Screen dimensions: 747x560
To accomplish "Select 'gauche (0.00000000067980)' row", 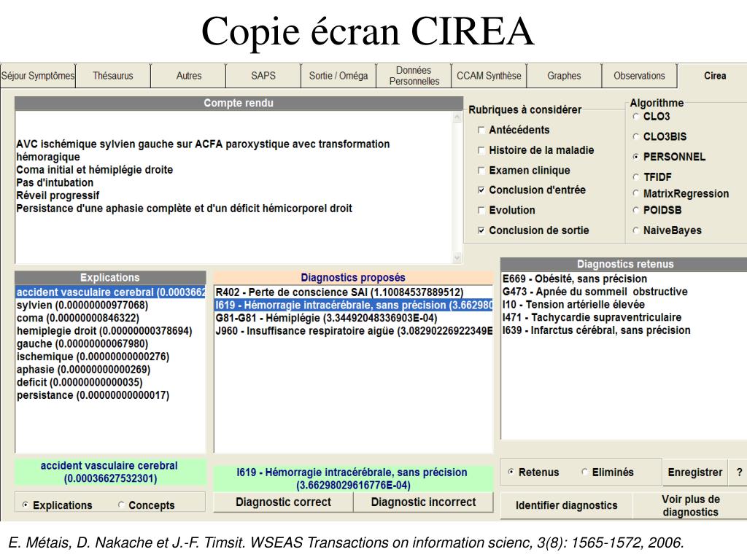I will pyautogui.click(x=111, y=343).
